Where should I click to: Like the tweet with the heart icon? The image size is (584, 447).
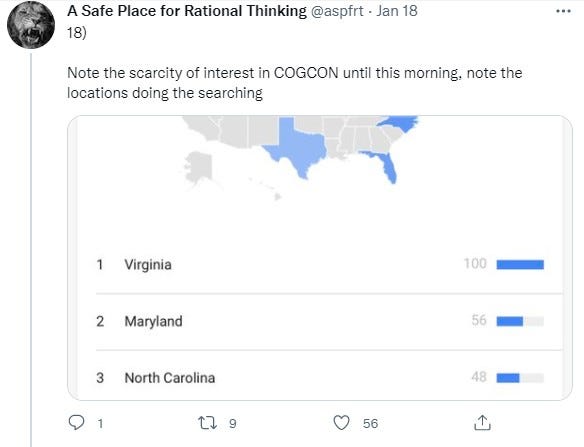point(341,423)
